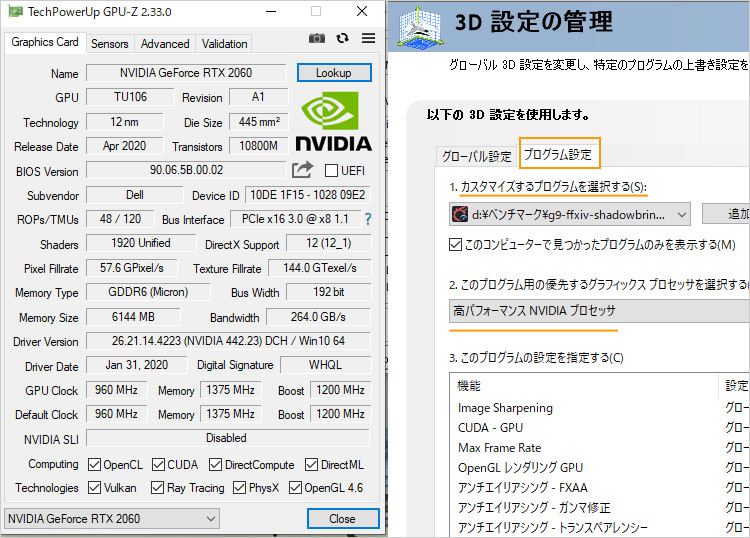Take a GPU-Z screenshot with the camera icon

(317, 38)
